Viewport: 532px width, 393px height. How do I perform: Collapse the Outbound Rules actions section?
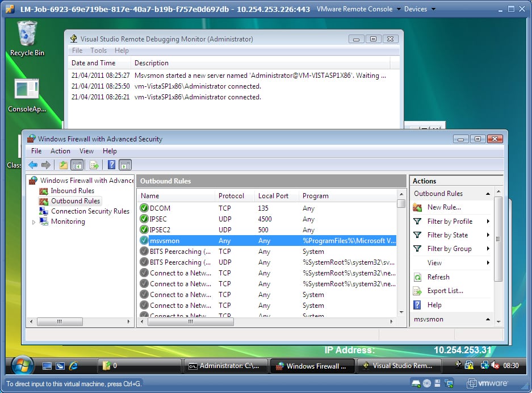pos(488,194)
